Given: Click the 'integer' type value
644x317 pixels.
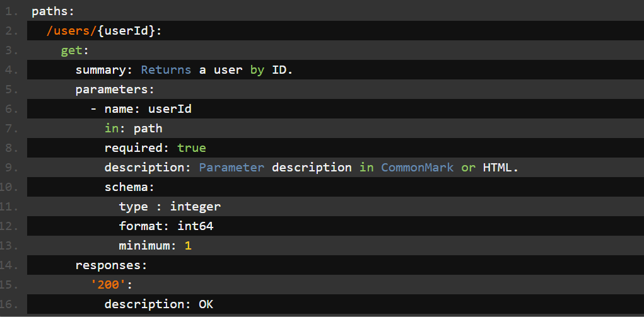Looking at the screenshot, I should [195, 207].
